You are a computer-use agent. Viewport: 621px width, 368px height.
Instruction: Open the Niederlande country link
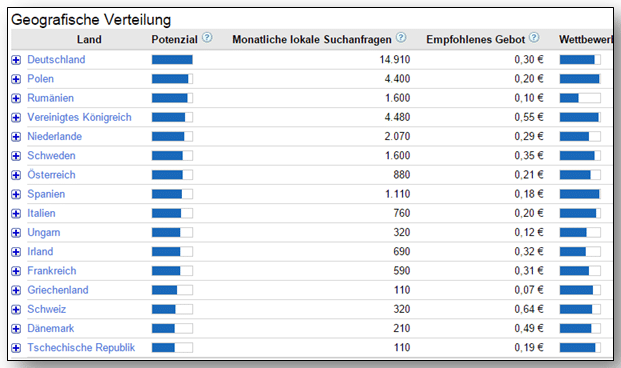[54, 136]
